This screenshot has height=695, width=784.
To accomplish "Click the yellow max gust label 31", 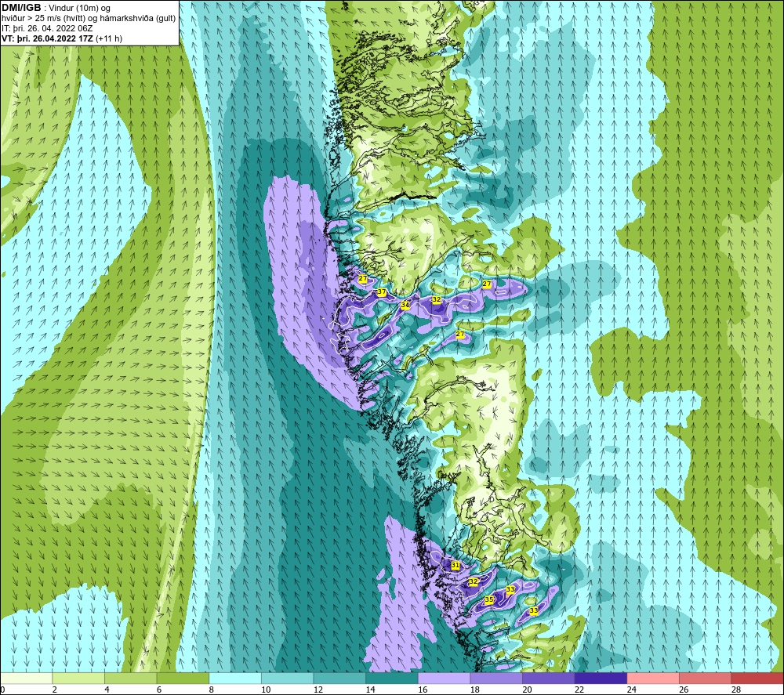I will pyautogui.click(x=455, y=565).
